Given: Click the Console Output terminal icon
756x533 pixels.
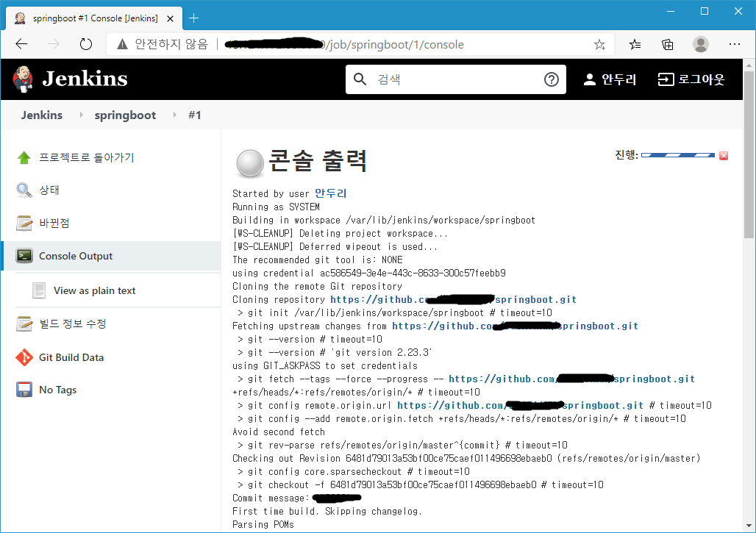Looking at the screenshot, I should 24,256.
